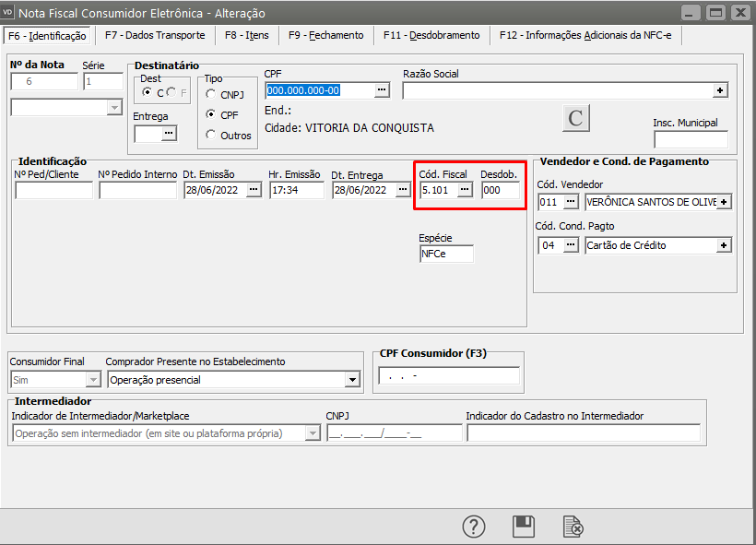Open Cód. Cond. Pagto lookup button
This screenshot has width=756, height=545.
tap(572, 245)
